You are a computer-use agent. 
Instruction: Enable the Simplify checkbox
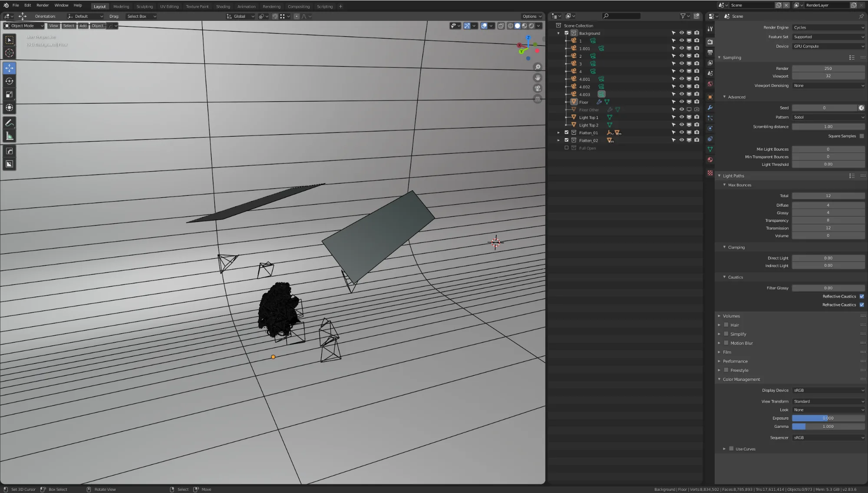pos(726,334)
